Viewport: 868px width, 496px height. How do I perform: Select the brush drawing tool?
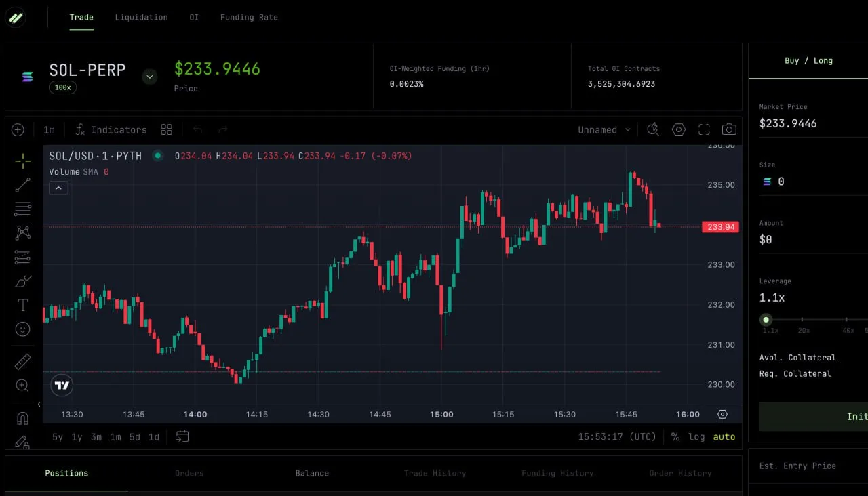(x=22, y=281)
